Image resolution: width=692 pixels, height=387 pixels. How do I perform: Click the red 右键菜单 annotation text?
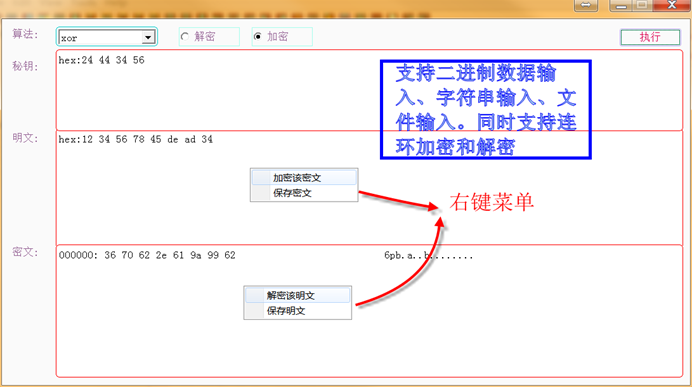click(492, 203)
